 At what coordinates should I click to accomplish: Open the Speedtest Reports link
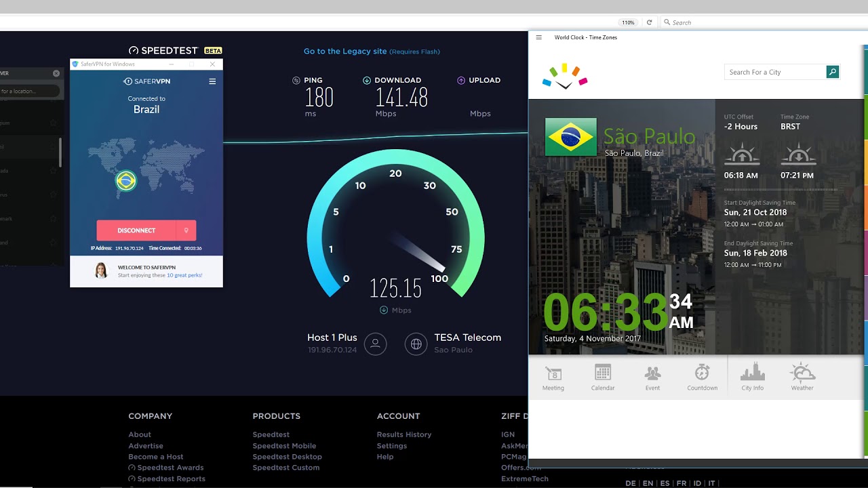(x=167, y=479)
